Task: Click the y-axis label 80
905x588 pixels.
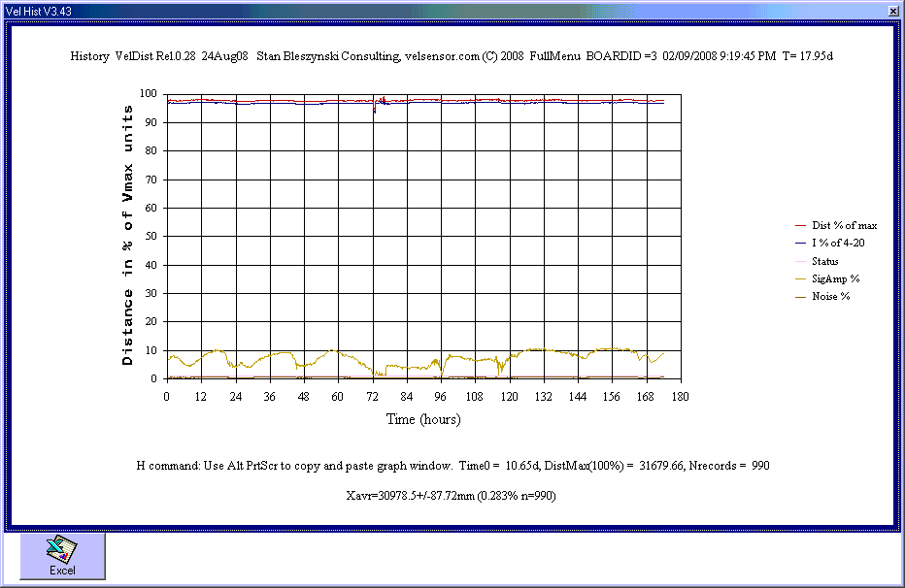Action: [x=151, y=150]
